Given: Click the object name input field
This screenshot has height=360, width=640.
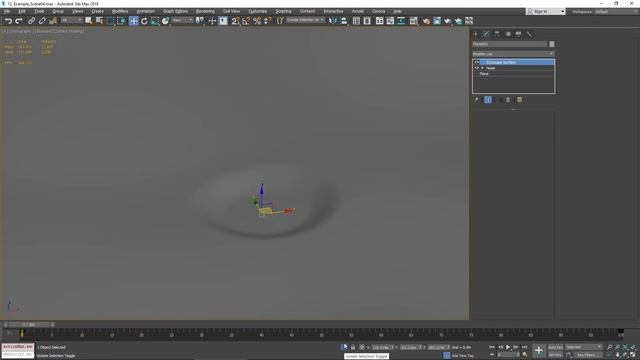Looking at the screenshot, I should [x=509, y=44].
